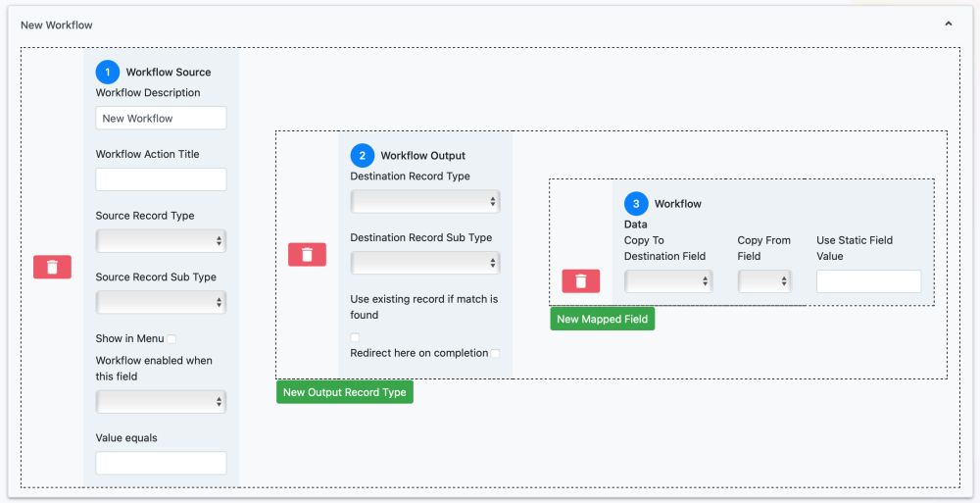The image size is (980, 503).
Task: Check Redirect here on completion
Action: 495,354
